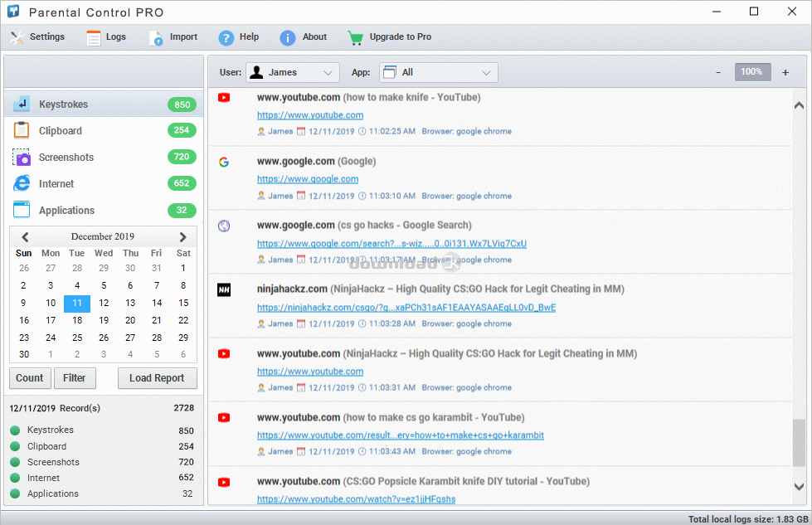Open the About menu
Viewport: 812px width, 525px height.
pos(304,37)
